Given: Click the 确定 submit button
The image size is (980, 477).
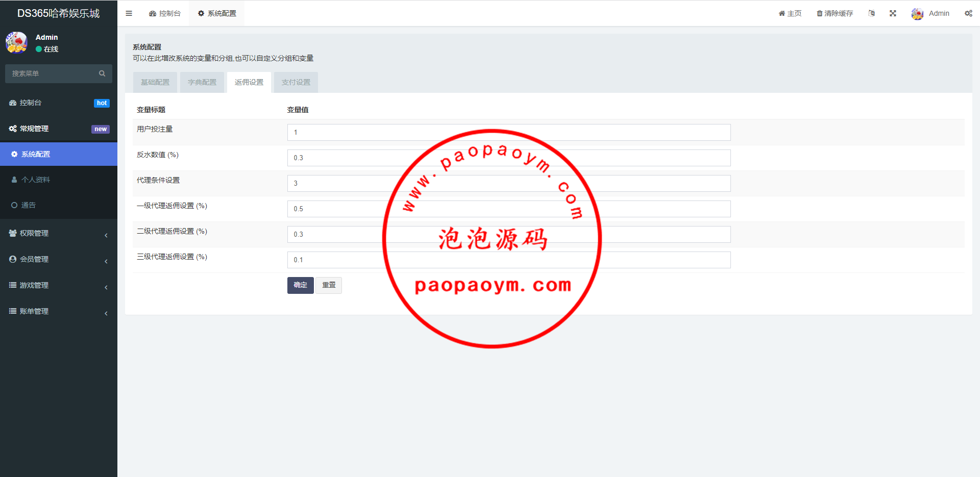Looking at the screenshot, I should tap(301, 285).
